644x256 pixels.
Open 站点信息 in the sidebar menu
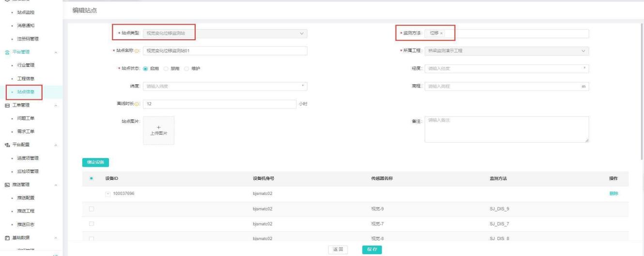(x=26, y=92)
